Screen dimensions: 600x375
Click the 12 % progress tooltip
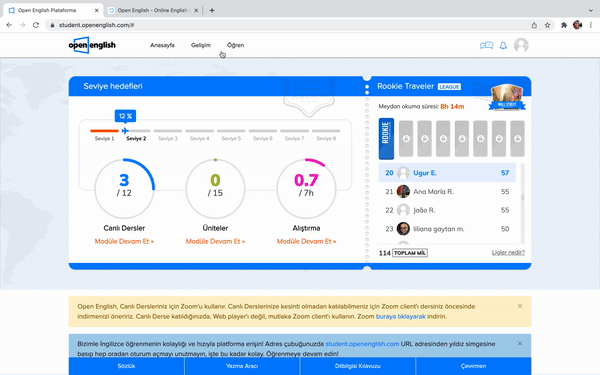pyautogui.click(x=125, y=116)
